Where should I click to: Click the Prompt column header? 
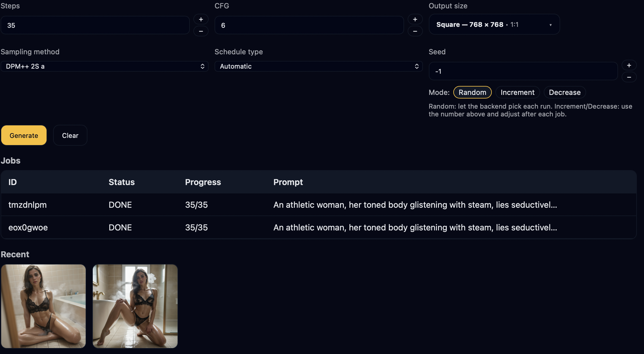(x=288, y=182)
